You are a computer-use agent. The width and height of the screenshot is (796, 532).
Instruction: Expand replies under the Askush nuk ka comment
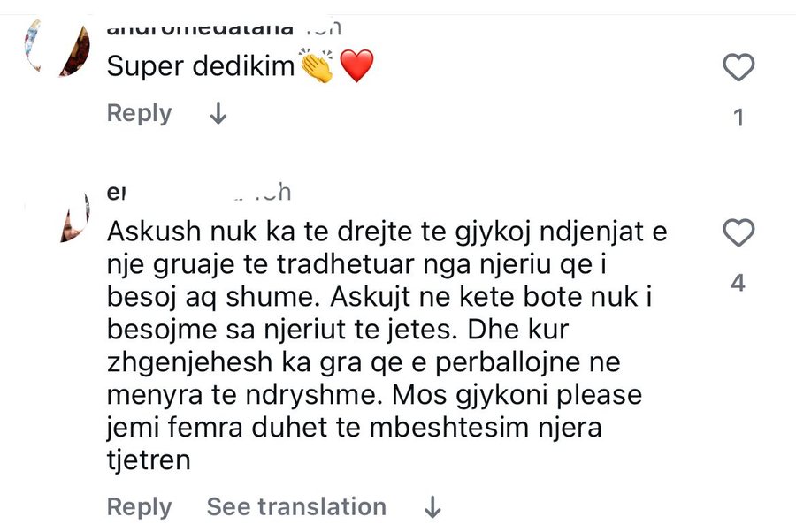432,506
